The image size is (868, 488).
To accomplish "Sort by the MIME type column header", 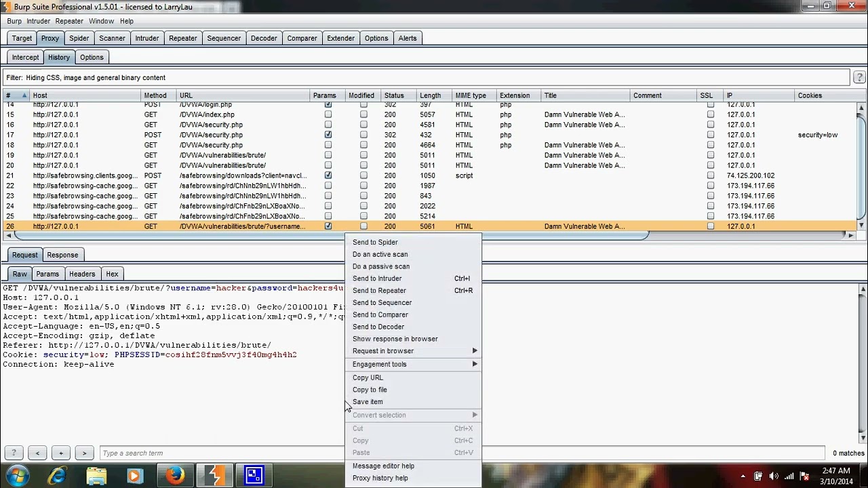I will 474,96.
